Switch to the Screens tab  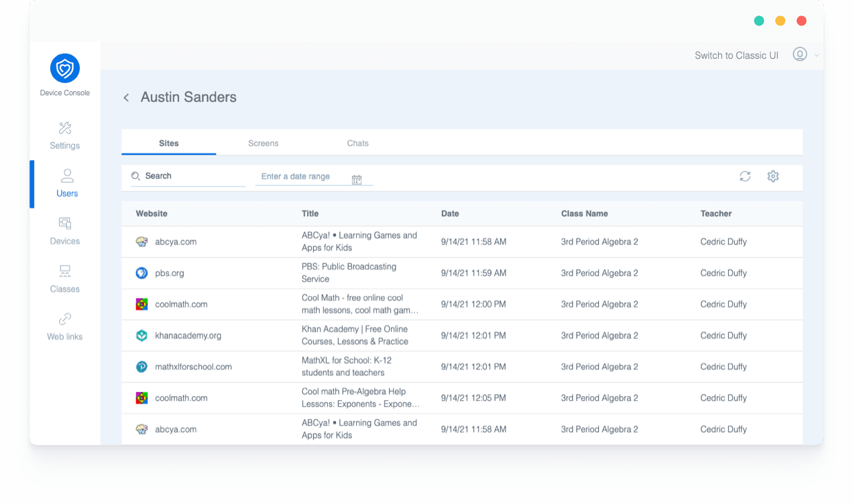click(x=264, y=143)
